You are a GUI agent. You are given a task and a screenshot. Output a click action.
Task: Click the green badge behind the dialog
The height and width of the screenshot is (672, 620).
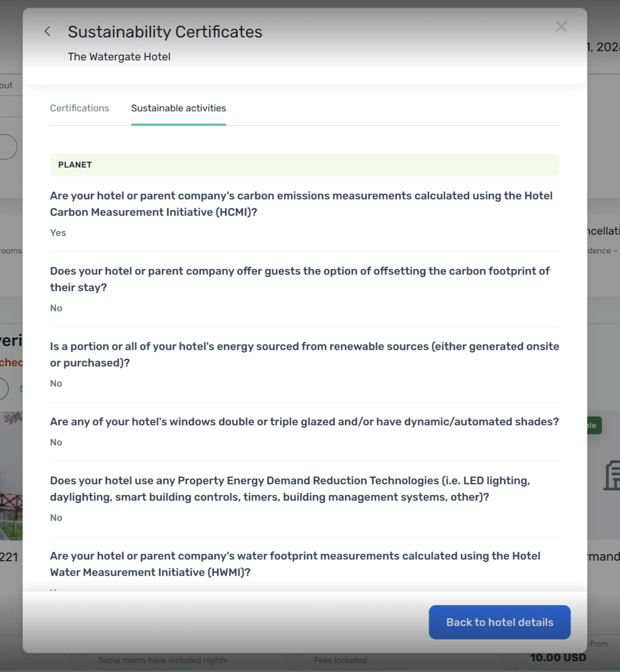[594, 425]
